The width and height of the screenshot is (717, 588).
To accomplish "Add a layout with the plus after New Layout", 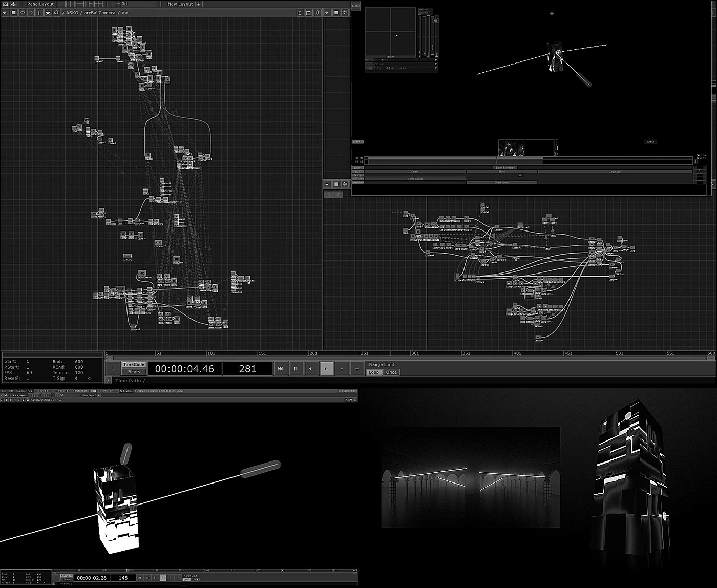I will click(x=199, y=4).
